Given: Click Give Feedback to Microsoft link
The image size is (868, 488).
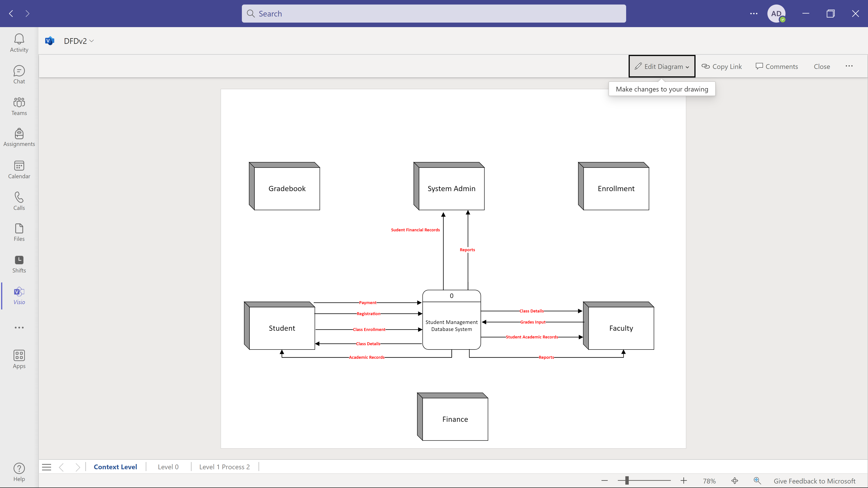Looking at the screenshot, I should tap(814, 481).
